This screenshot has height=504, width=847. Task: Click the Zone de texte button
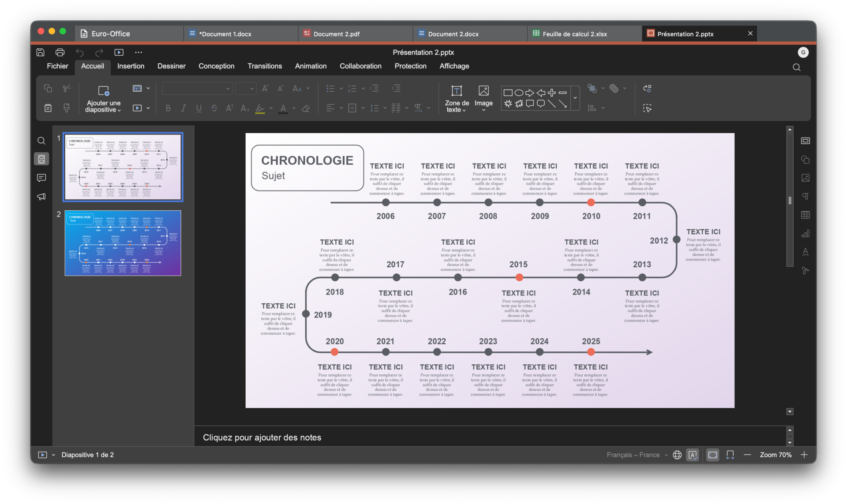[x=457, y=99]
